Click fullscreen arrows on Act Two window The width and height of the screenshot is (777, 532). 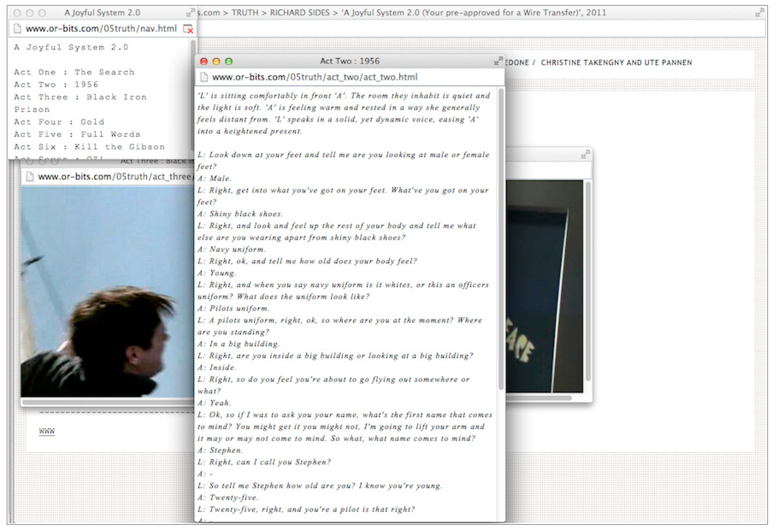click(x=498, y=61)
